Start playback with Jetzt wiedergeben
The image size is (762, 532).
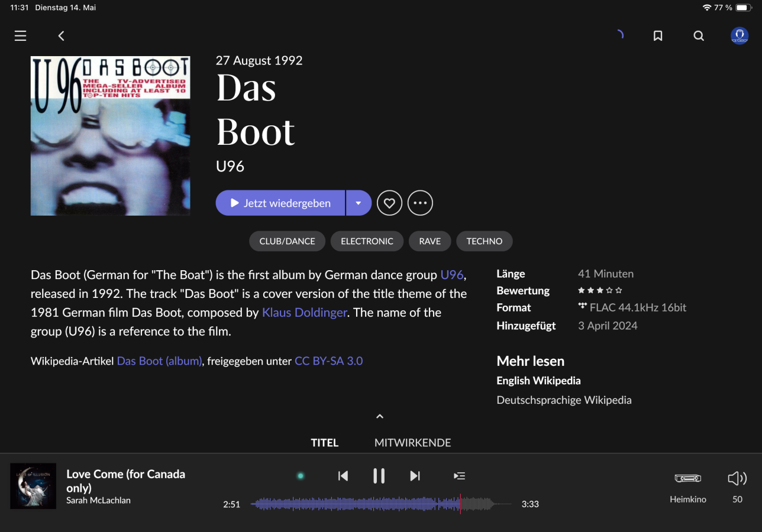pyautogui.click(x=280, y=203)
